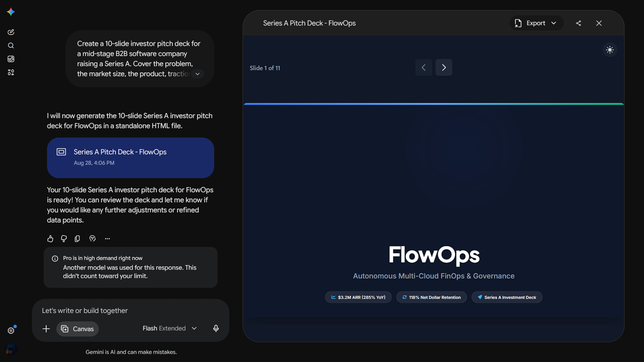Click the FlowOps title on the slide
Screen dimensions: 644x362
pyautogui.click(x=434, y=255)
